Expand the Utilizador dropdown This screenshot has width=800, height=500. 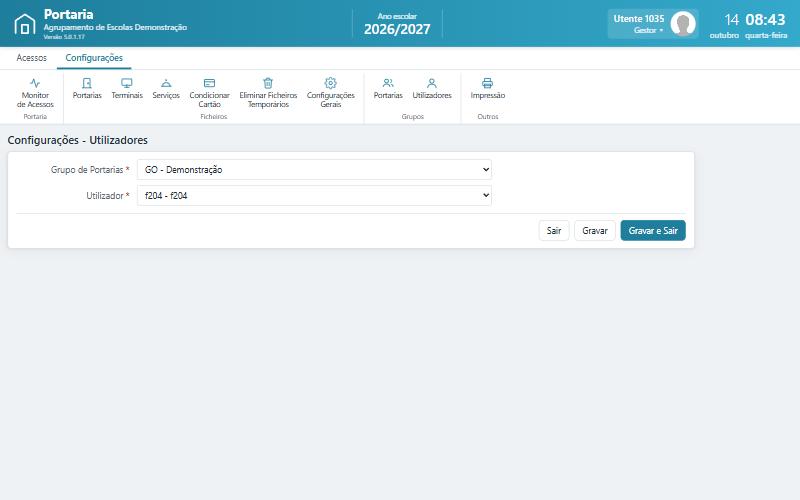pos(314,195)
